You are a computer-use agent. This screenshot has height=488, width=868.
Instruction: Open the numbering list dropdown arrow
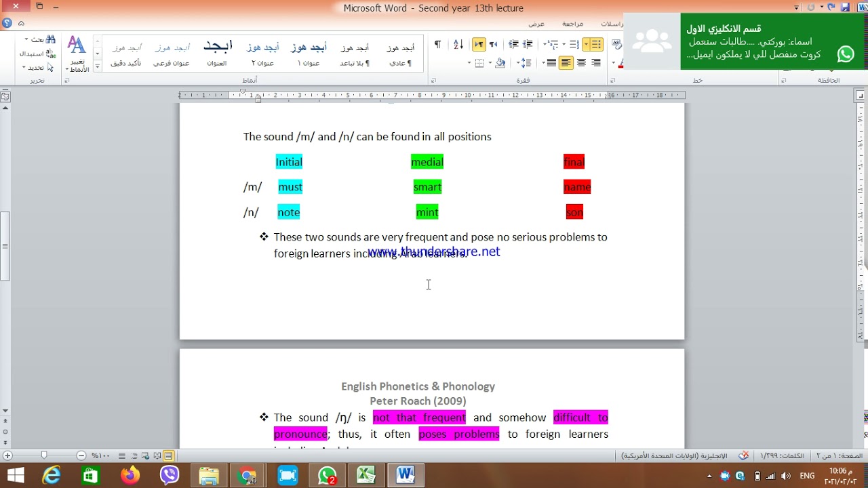[x=564, y=44]
